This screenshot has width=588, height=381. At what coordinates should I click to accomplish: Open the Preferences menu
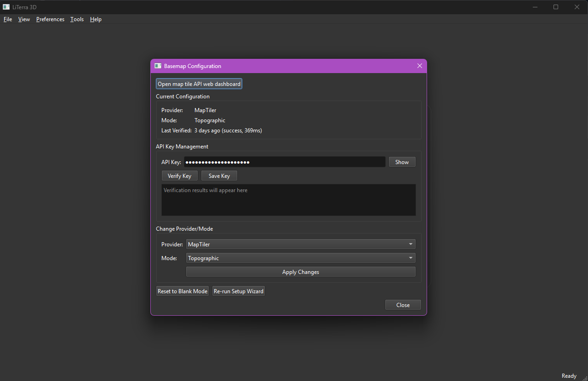pos(50,19)
